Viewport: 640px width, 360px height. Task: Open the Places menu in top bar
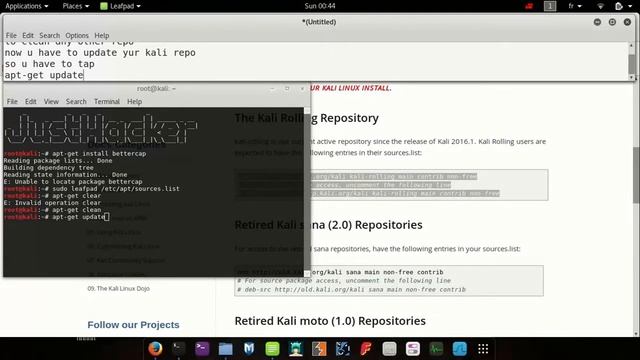pyautogui.click(x=76, y=6)
